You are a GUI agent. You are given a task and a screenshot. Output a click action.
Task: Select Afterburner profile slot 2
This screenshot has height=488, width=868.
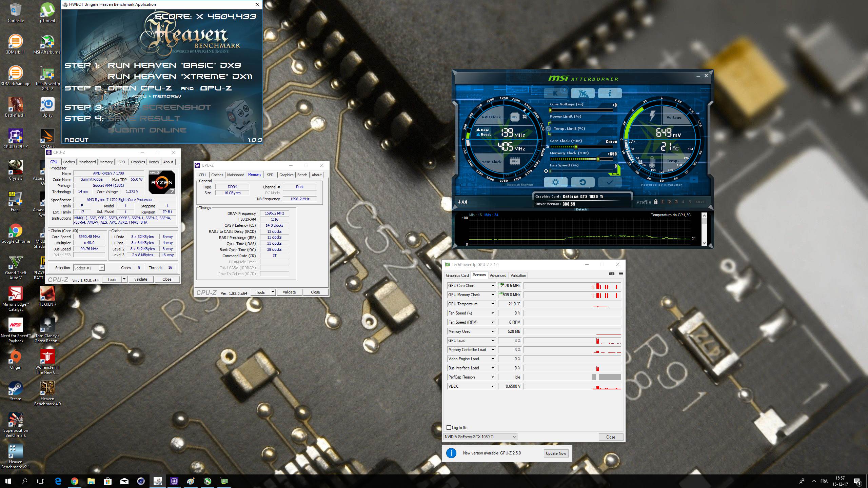(x=669, y=202)
